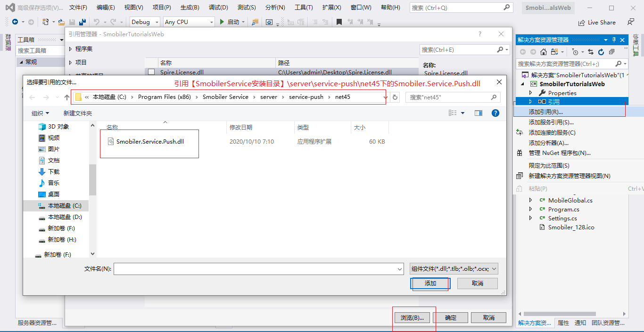The height and width of the screenshot is (332, 644).
Task: Select 桌面 in the navigation pane
Action: tap(54, 194)
